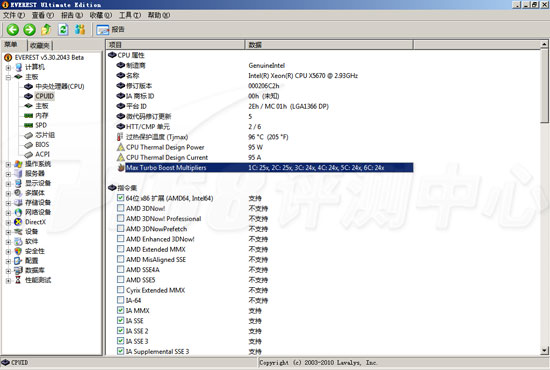The height and width of the screenshot is (370, 550).
Task: Toggle the IA-64 checkbox
Action: (x=120, y=300)
